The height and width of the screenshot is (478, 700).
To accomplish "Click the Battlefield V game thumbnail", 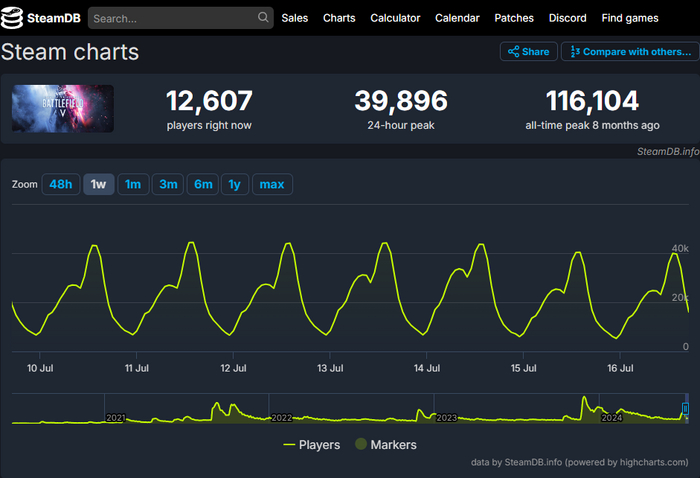I will (x=62, y=109).
